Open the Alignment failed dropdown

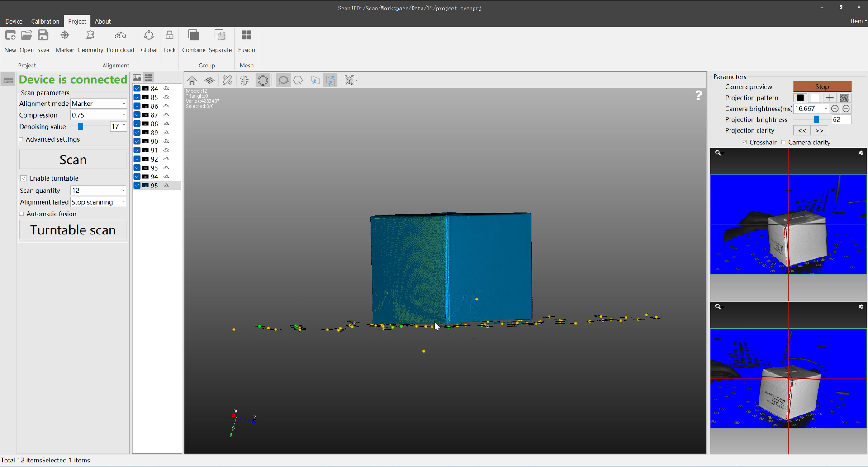click(98, 202)
